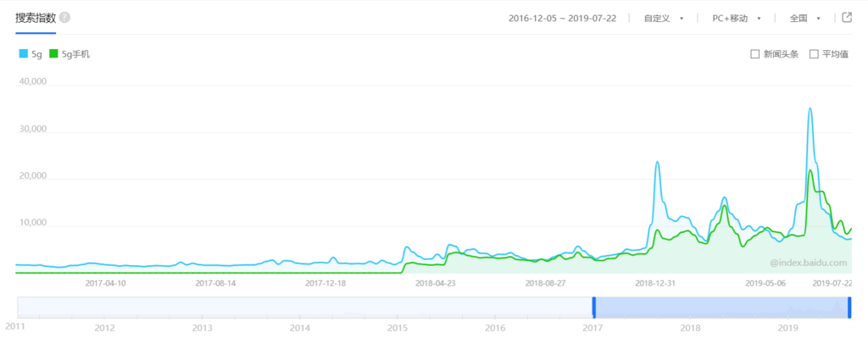Screen dimensions: 868x338
Task: Open the 自定义 time range dropdown
Action: coord(663,19)
